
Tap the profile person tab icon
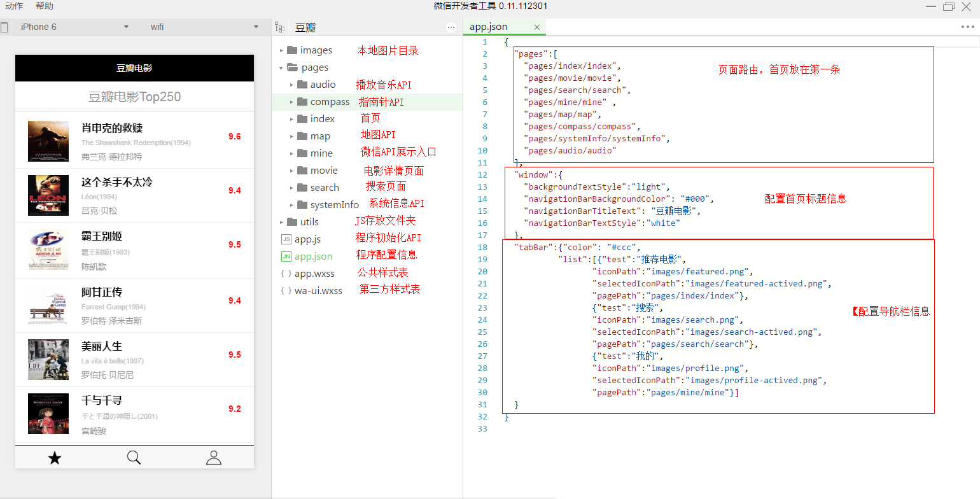tap(214, 458)
